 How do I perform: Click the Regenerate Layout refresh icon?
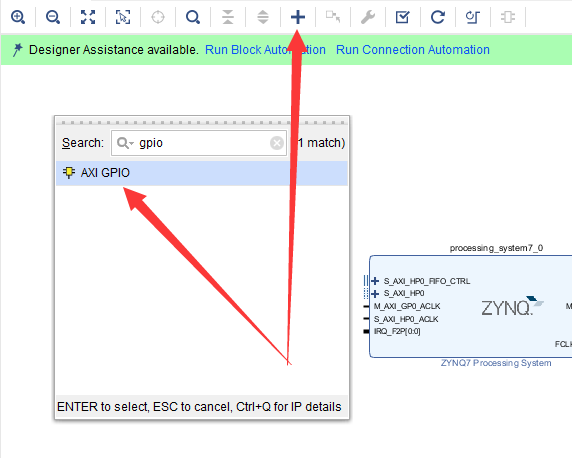(x=438, y=17)
